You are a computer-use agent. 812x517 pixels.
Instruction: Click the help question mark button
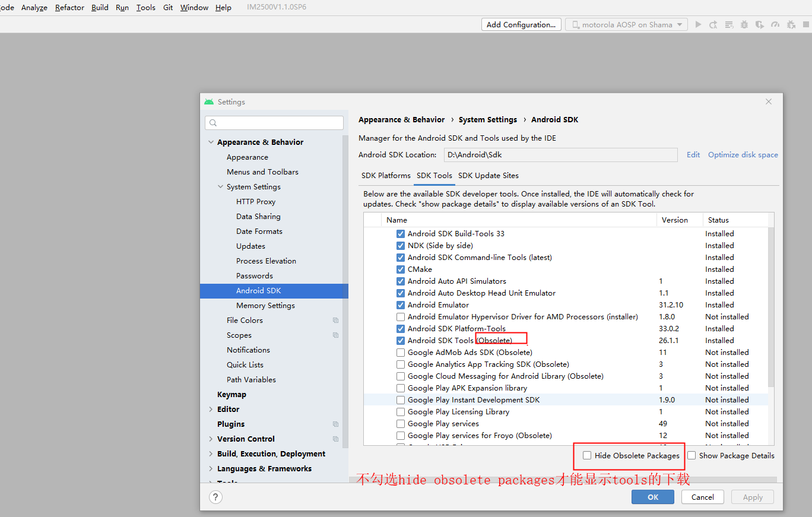point(215,497)
